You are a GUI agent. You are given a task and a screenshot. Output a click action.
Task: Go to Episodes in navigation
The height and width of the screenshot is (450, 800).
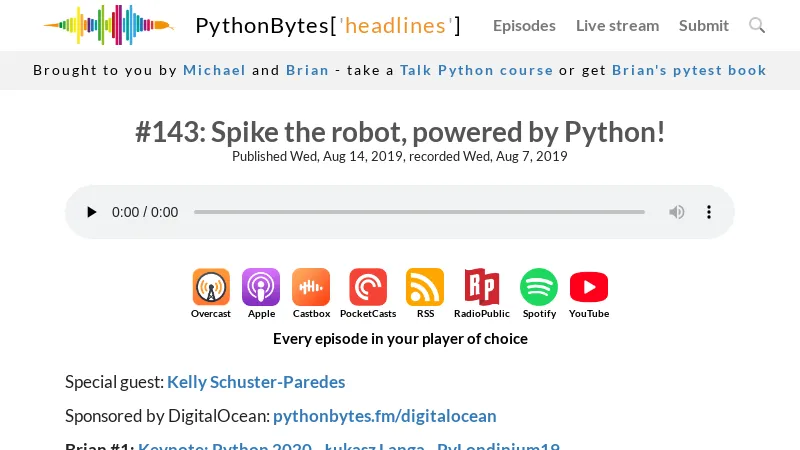[524, 25]
